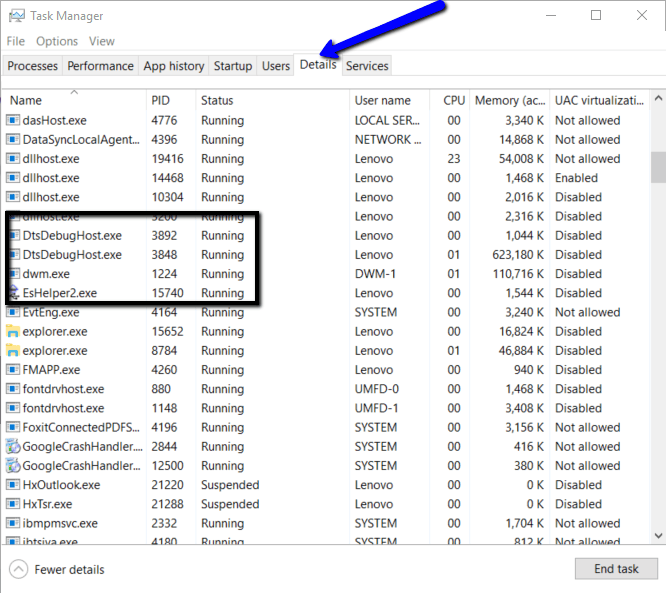Click folder icon of explorer.exe PID 8784

(x=13, y=350)
